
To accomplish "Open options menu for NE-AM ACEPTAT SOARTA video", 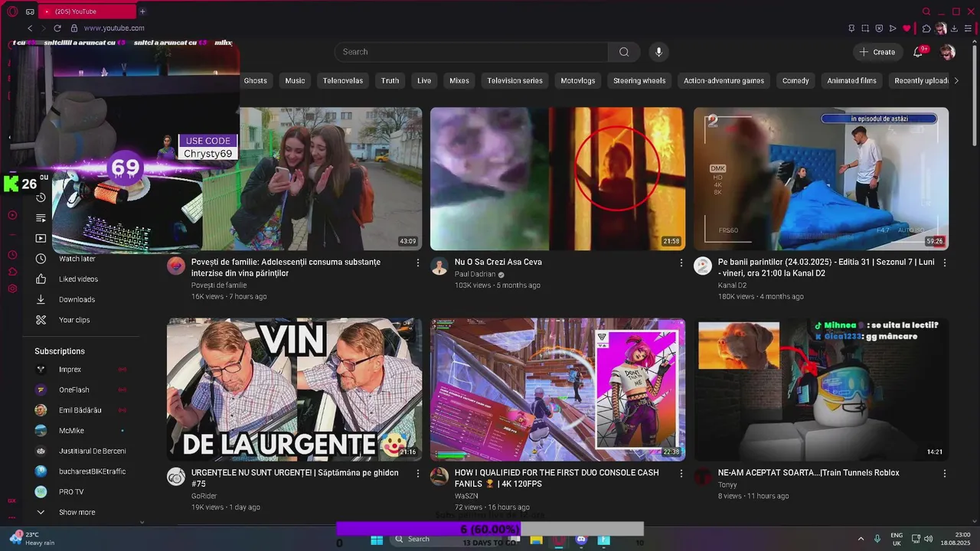I will 945,474.
